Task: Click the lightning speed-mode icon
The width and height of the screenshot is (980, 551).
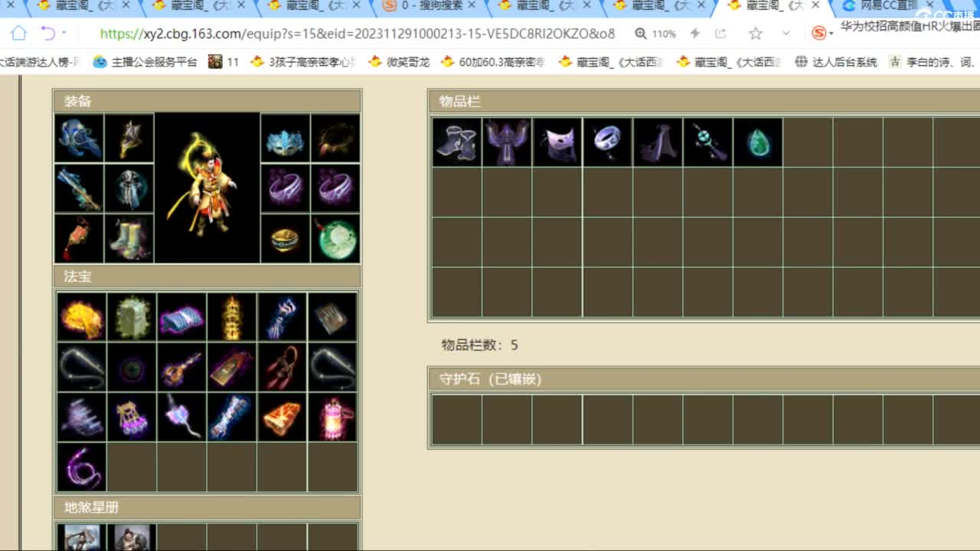Action: 695,34
